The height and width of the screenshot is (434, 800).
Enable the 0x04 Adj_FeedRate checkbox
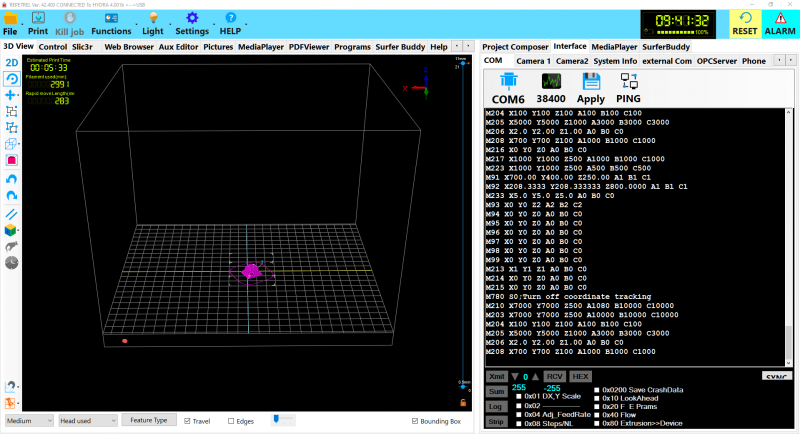519,415
